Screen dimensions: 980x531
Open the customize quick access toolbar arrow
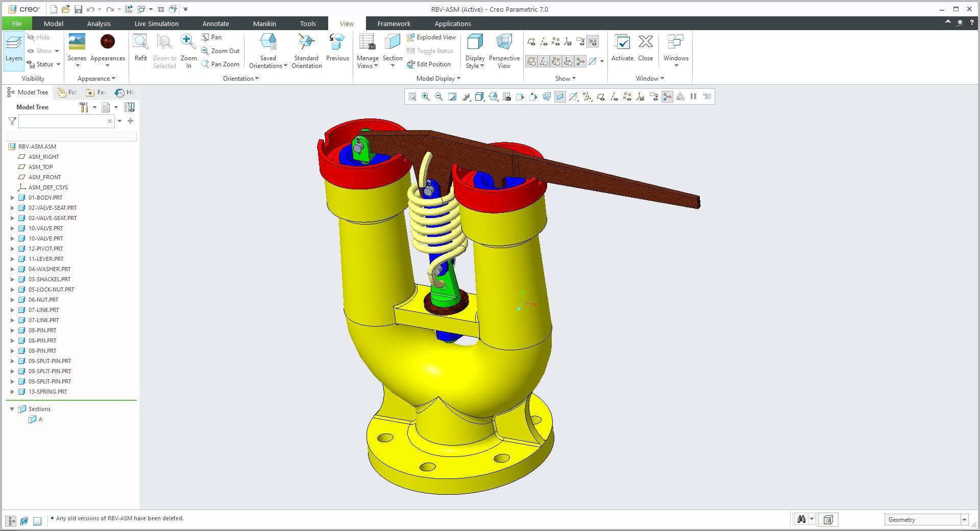coord(186,9)
